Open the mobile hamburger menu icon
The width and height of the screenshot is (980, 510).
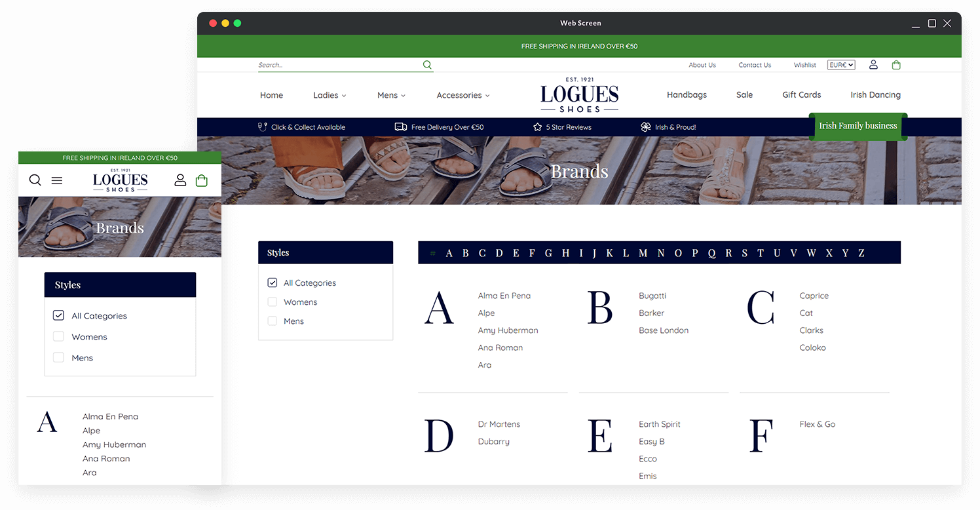click(57, 180)
